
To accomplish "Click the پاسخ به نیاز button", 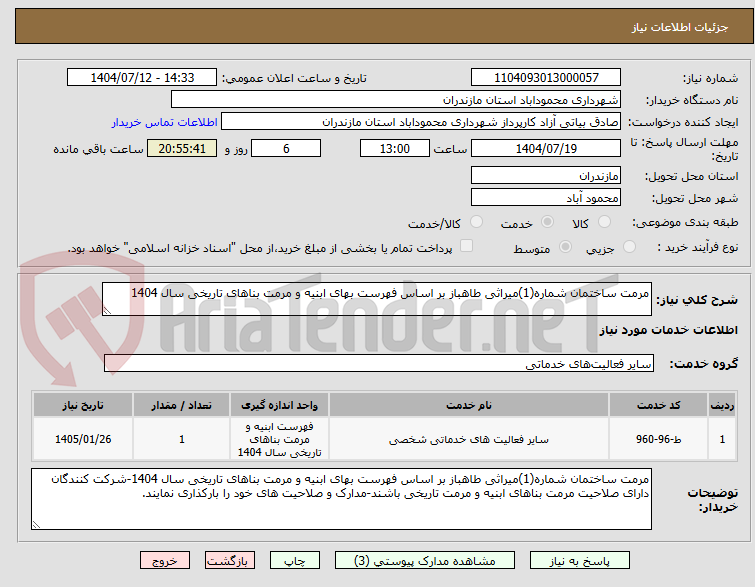I will (580, 561).
